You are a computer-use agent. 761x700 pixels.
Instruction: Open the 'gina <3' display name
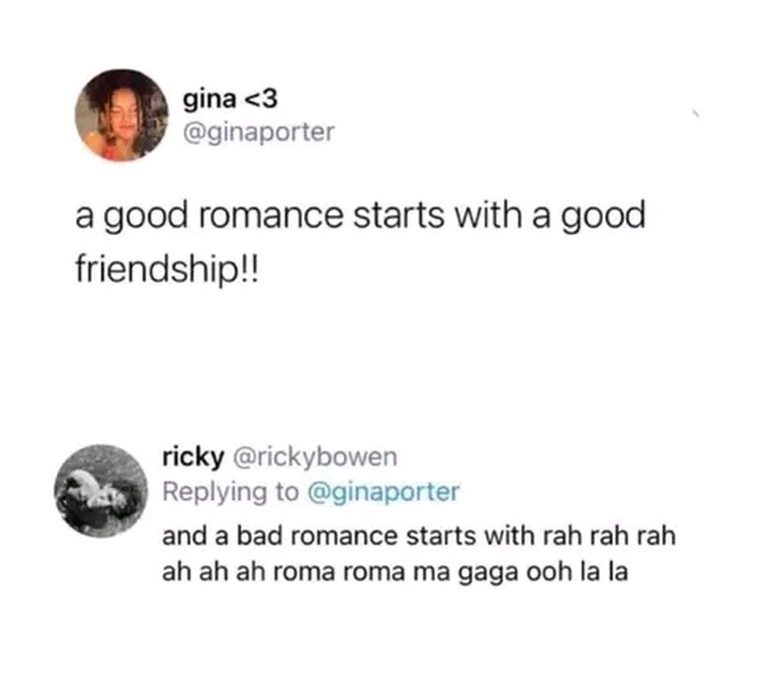(x=230, y=99)
